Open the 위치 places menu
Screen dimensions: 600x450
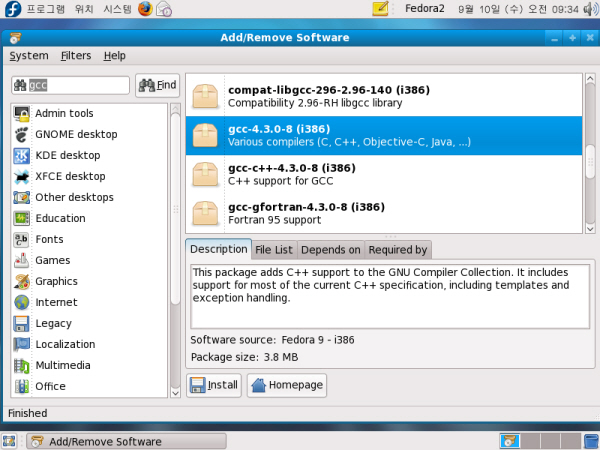pyautogui.click(x=84, y=9)
